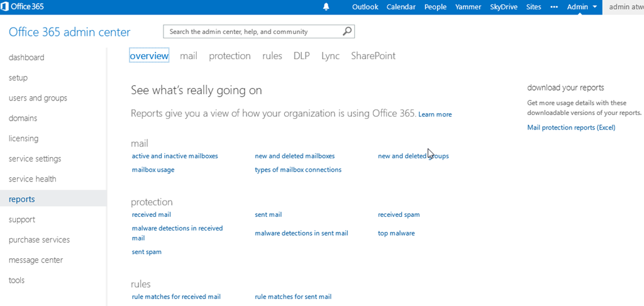
Task: View the top malware report
Action: (x=396, y=233)
